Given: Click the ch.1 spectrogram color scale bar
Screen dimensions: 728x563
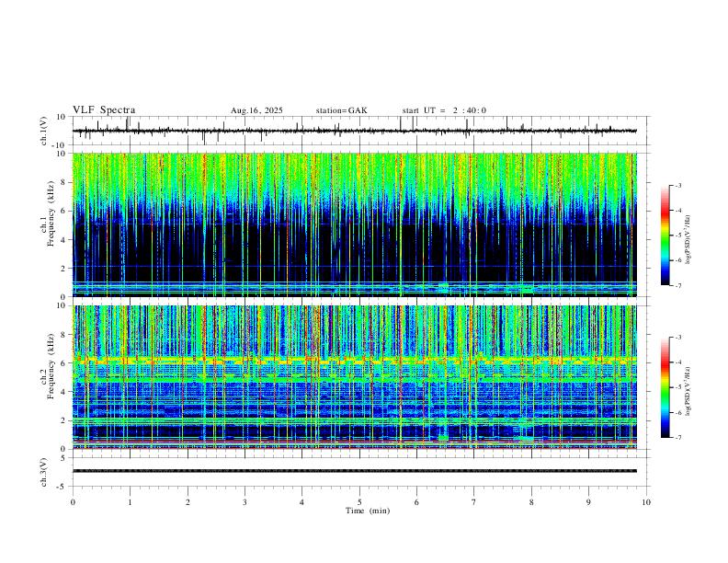Looking at the screenshot, I should coord(665,236).
